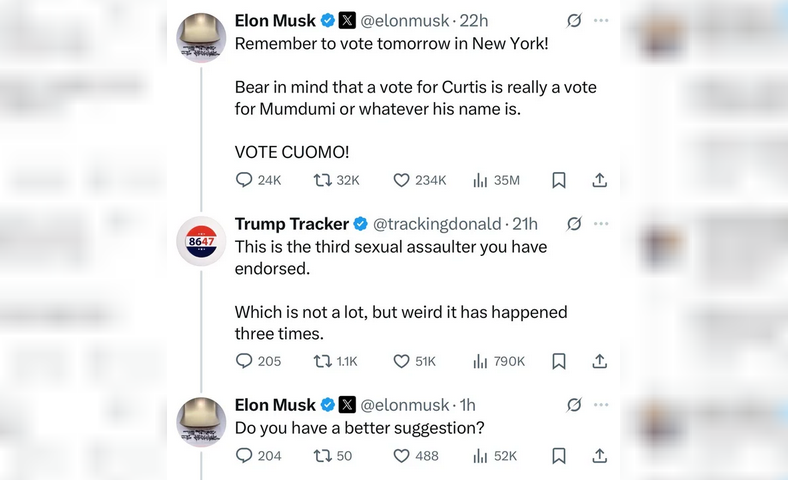Click Trump Tracker's 8647 avatar

point(201,240)
